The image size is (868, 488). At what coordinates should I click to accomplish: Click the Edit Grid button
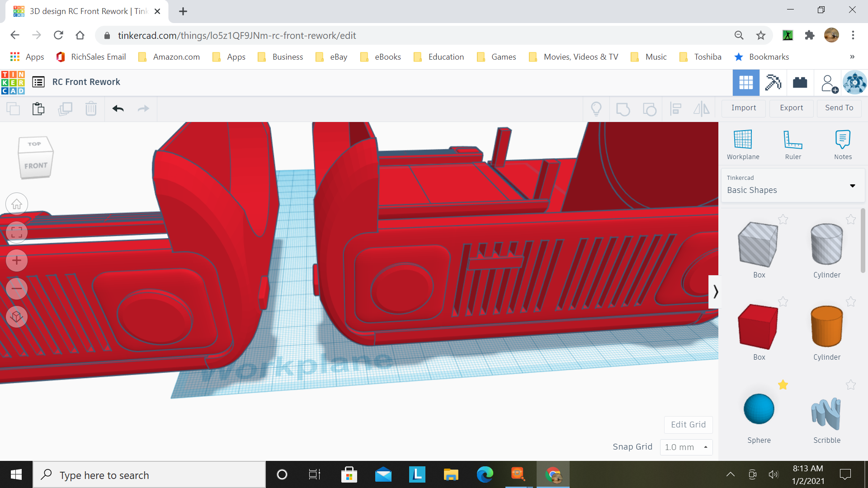tap(688, 425)
